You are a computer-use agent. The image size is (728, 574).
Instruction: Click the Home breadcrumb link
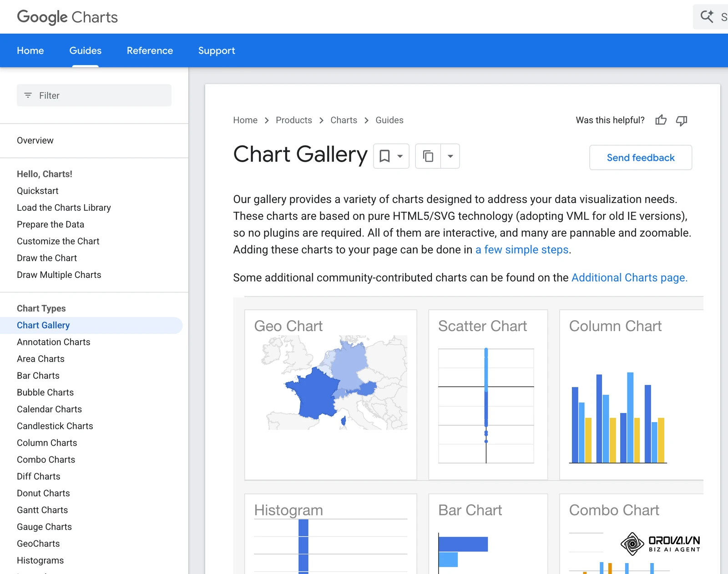245,120
